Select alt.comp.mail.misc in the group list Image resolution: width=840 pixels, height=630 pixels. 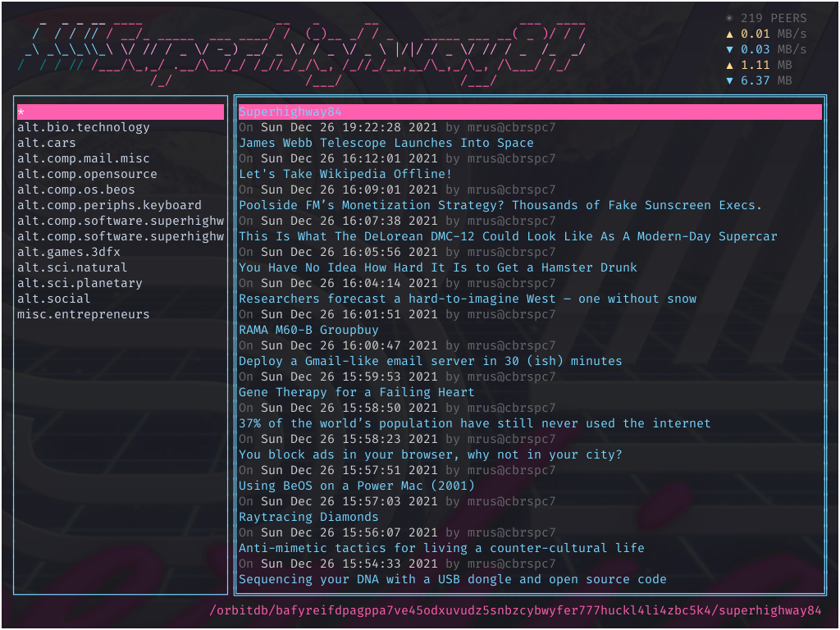click(84, 158)
